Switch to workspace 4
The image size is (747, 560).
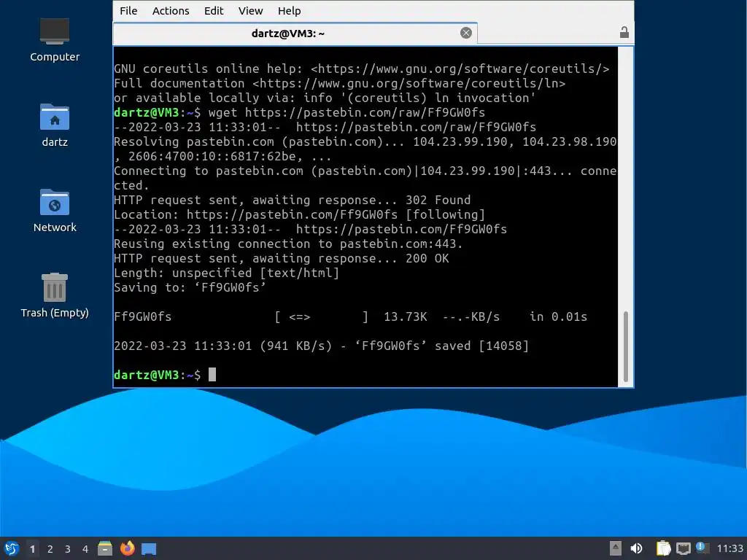(85, 549)
